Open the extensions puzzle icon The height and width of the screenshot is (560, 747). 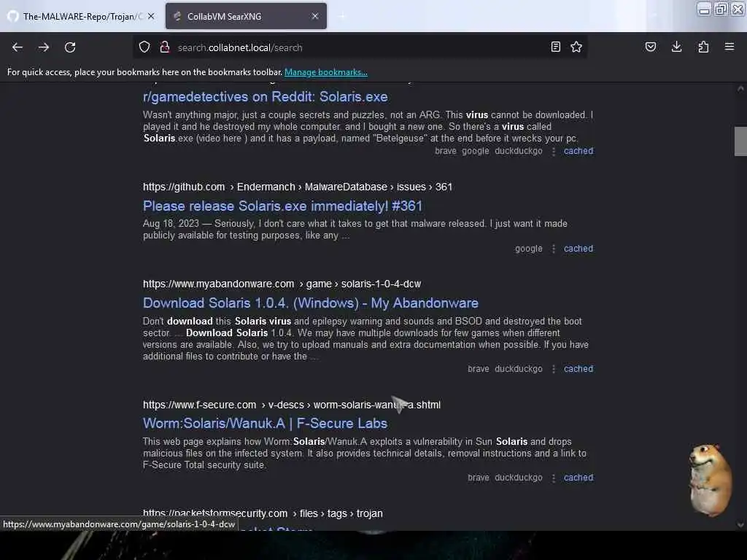pyautogui.click(x=703, y=47)
